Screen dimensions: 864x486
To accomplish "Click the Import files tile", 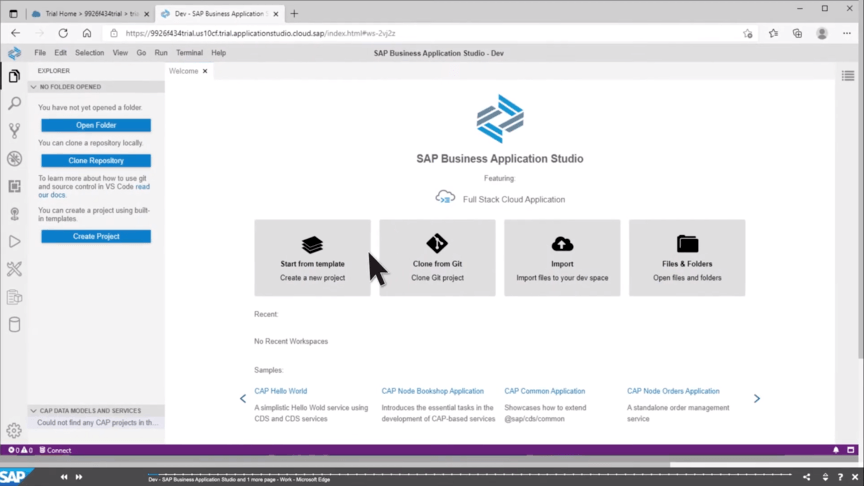I will pos(562,258).
